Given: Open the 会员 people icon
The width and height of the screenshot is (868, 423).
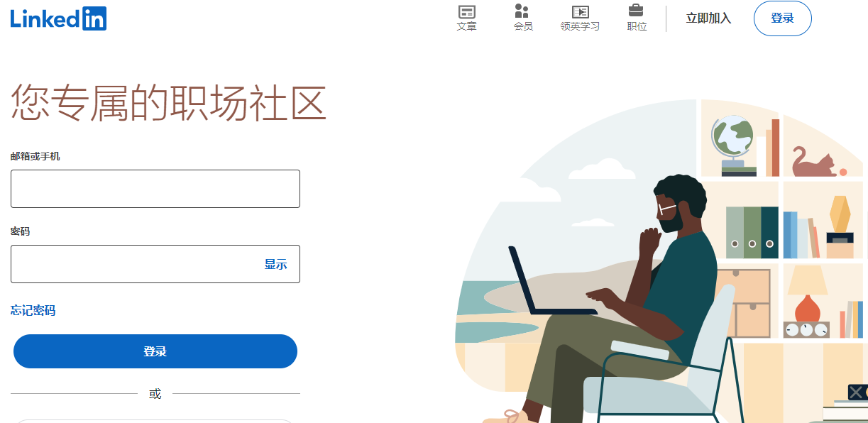Looking at the screenshot, I should click(x=522, y=11).
